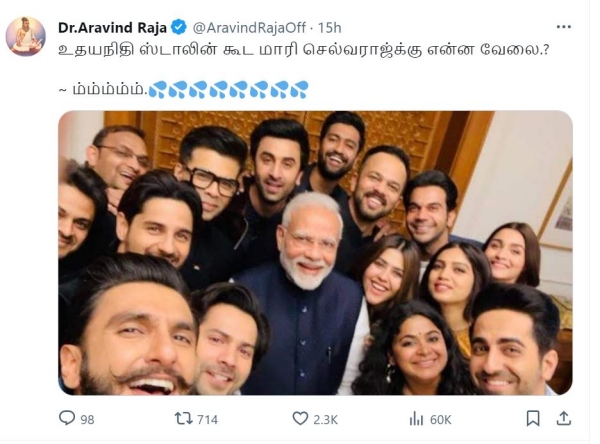
Task: Click the 98 replies count
Action: coord(87,418)
